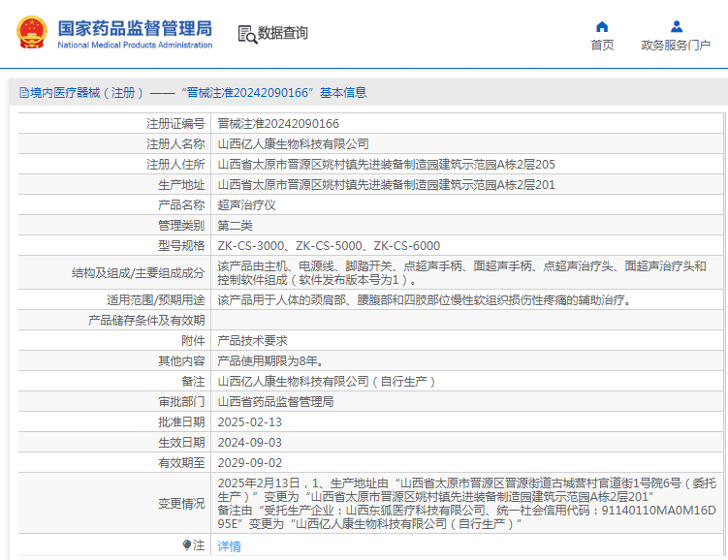Select product name 超声治疗仪
Viewport: 728px width, 560px height.
point(246,205)
